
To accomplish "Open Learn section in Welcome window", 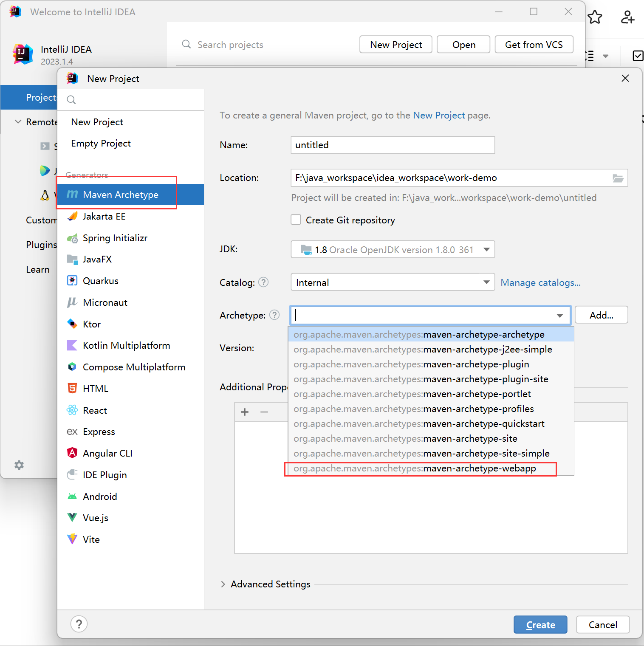I will tap(38, 270).
